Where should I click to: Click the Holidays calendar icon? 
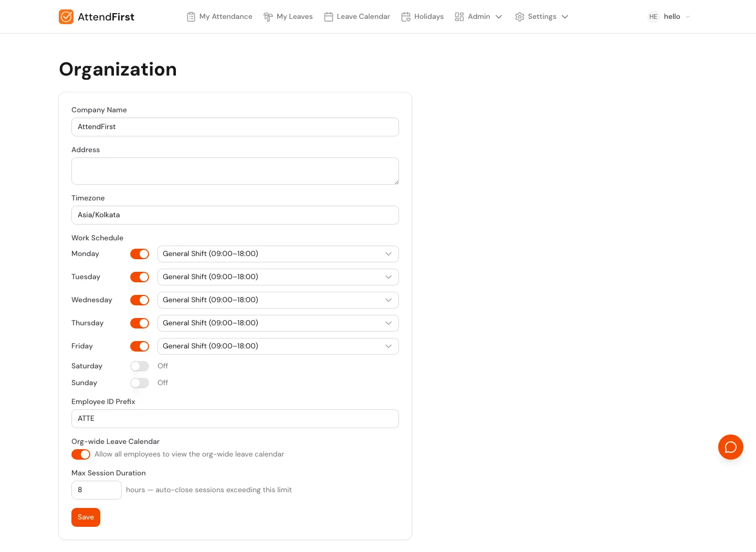click(x=406, y=16)
